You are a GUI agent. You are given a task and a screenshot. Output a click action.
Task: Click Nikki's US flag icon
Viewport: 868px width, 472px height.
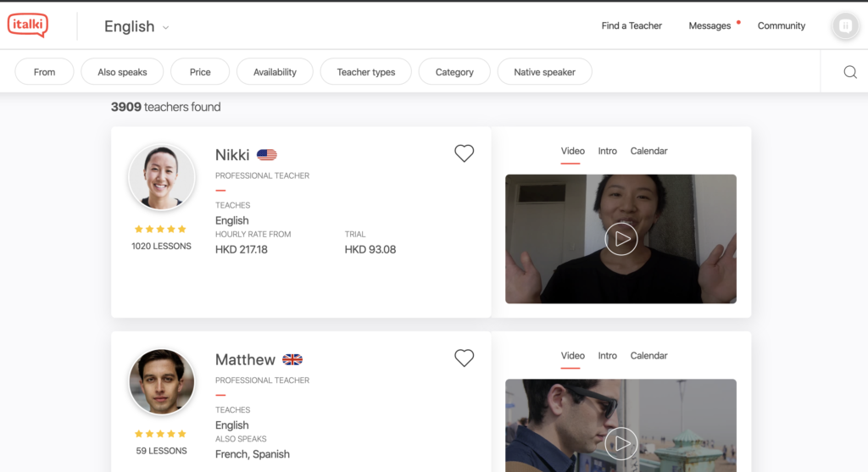coord(266,155)
